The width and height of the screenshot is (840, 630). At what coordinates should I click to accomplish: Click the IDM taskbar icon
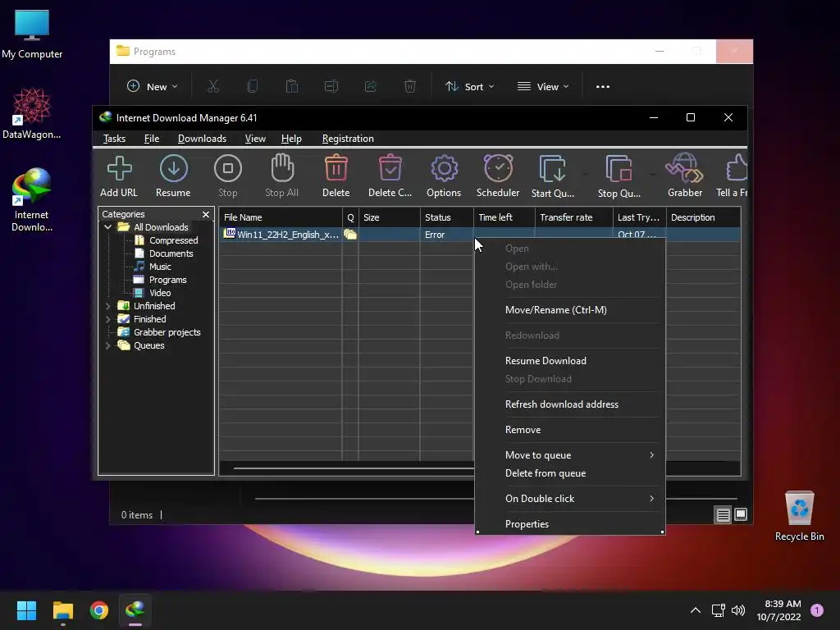[x=135, y=610]
